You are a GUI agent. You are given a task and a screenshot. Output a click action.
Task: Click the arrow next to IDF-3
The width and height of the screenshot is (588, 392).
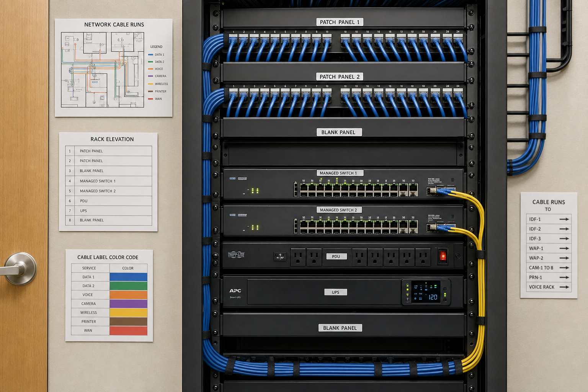point(564,238)
